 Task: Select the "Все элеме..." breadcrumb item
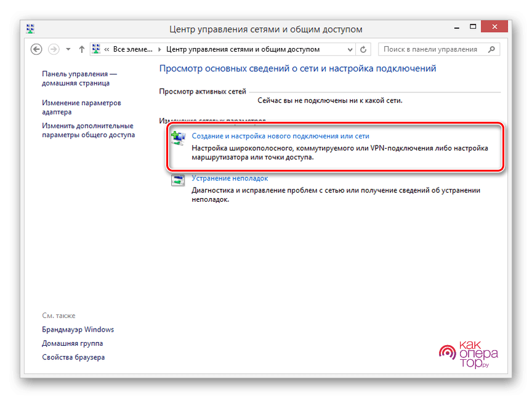click(x=134, y=49)
